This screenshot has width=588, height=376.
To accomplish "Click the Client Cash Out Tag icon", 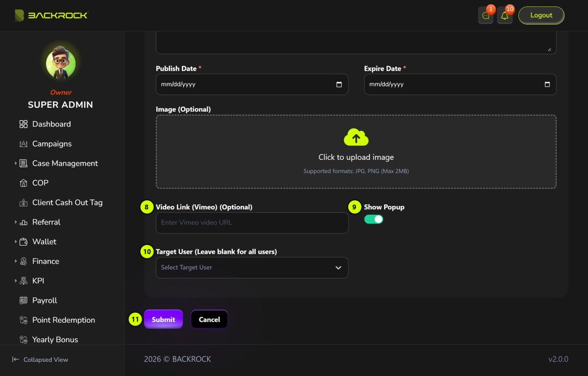I will click(24, 202).
